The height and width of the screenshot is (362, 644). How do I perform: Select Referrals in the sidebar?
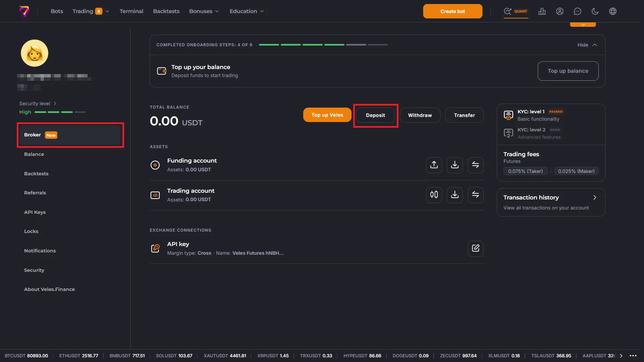click(x=35, y=193)
